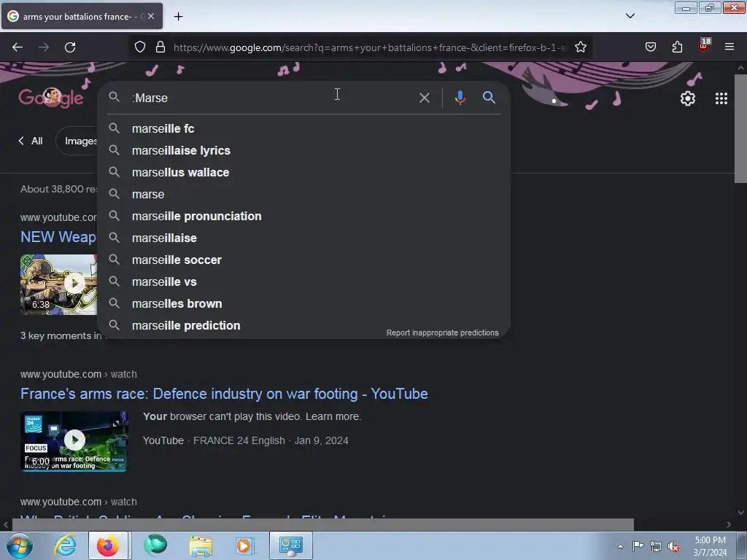
Task: Play the 6:38 weapon video thumbnail
Action: (x=58, y=284)
